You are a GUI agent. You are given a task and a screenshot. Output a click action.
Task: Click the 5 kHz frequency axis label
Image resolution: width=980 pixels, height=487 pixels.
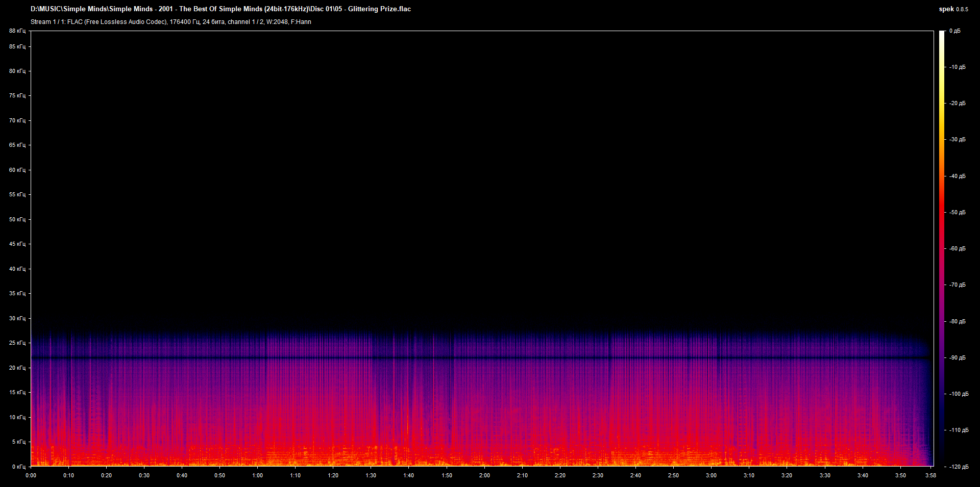pyautogui.click(x=18, y=442)
